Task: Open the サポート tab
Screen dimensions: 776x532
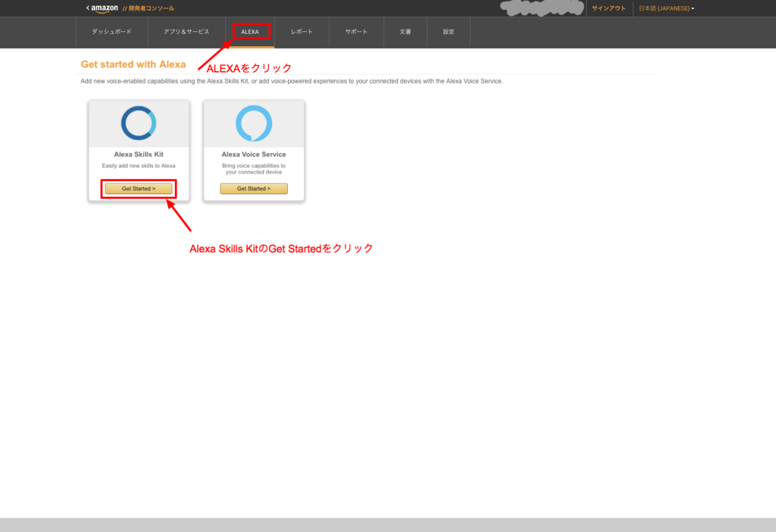Action: [356, 32]
